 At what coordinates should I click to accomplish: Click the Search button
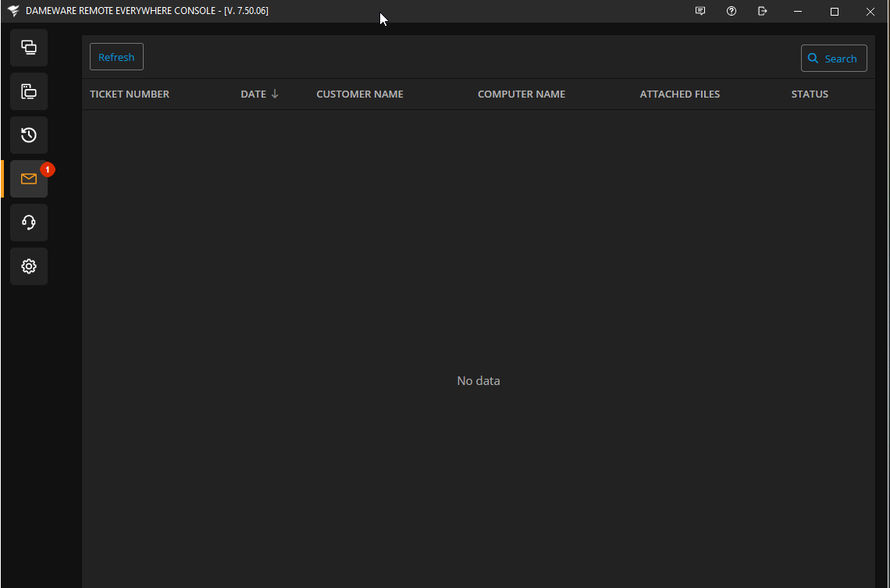pos(834,59)
